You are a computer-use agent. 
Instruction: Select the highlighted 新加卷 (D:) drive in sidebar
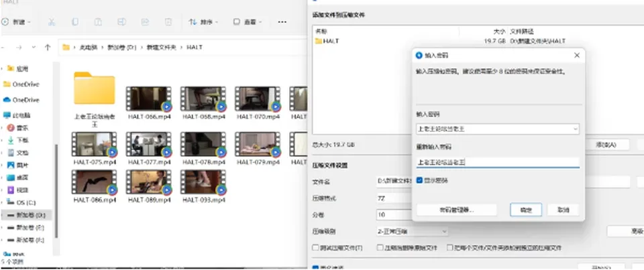tap(26, 215)
